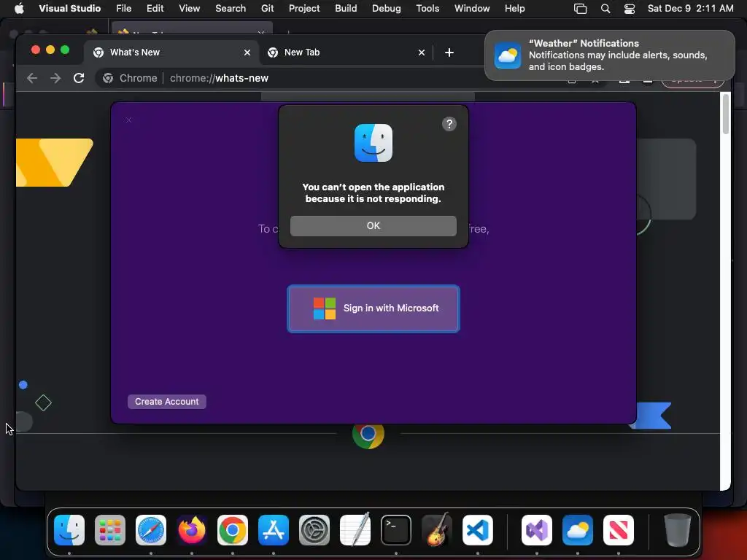
Task: Open Terminal from the Dock
Action: 396,530
